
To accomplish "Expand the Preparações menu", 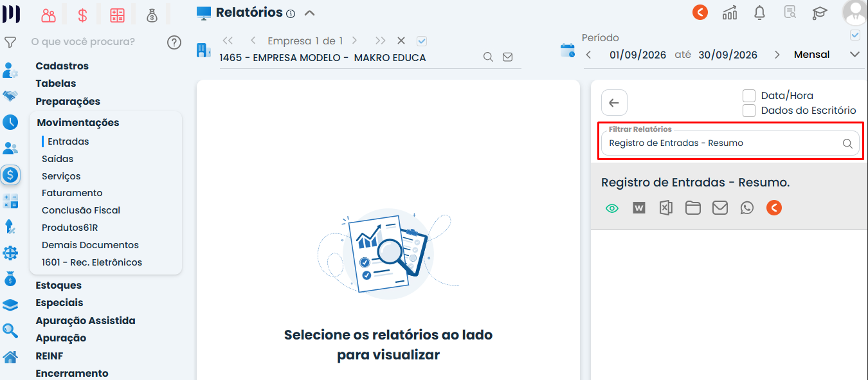I will (x=68, y=101).
